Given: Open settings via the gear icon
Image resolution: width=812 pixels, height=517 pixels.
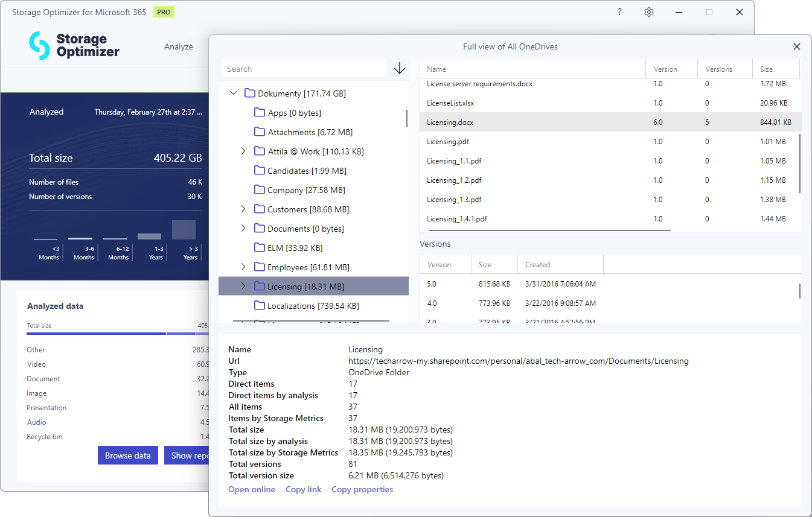Looking at the screenshot, I should (648, 11).
